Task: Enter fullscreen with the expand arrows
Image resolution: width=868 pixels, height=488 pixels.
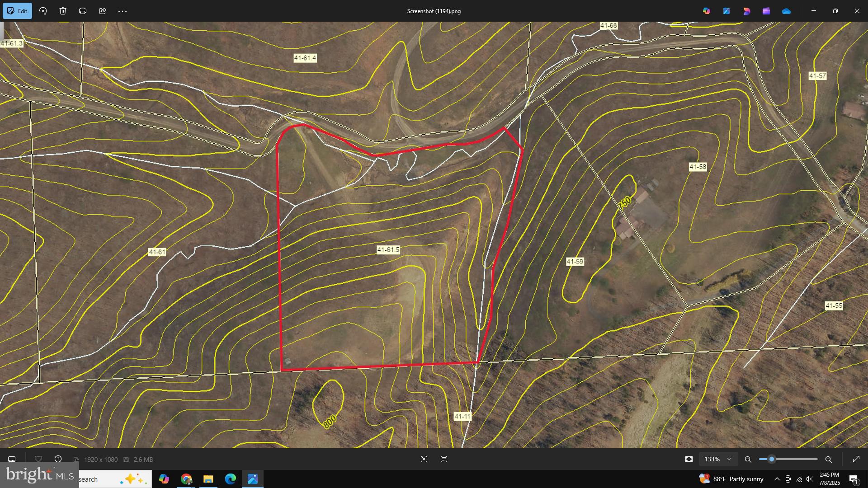Action: [x=856, y=459]
